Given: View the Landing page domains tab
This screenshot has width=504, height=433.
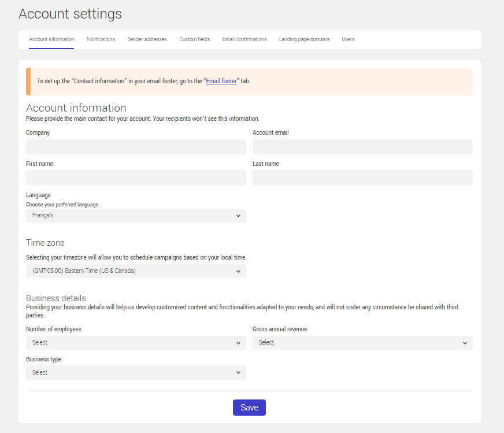Looking at the screenshot, I should click(x=304, y=39).
